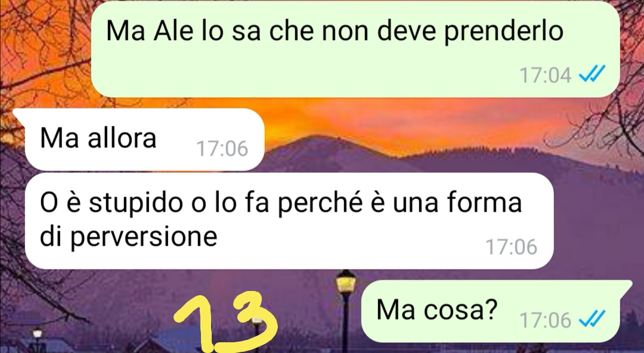
Task: Tap the word 'stupido' in received message
Action: tap(135, 203)
